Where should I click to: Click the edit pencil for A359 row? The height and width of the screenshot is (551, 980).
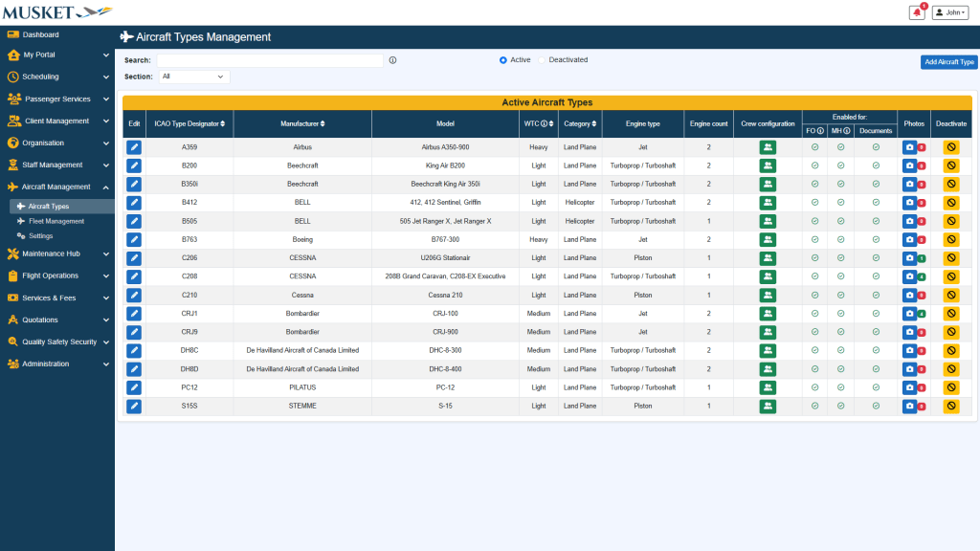134,147
